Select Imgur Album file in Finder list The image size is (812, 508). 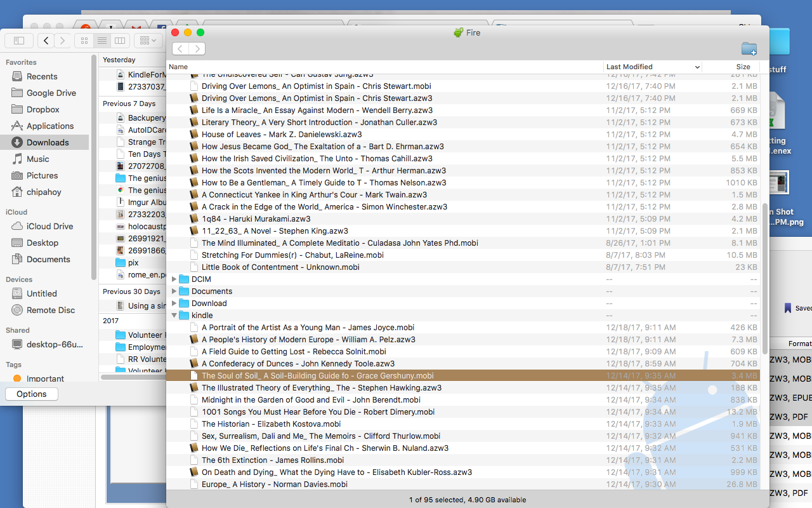[x=140, y=202]
